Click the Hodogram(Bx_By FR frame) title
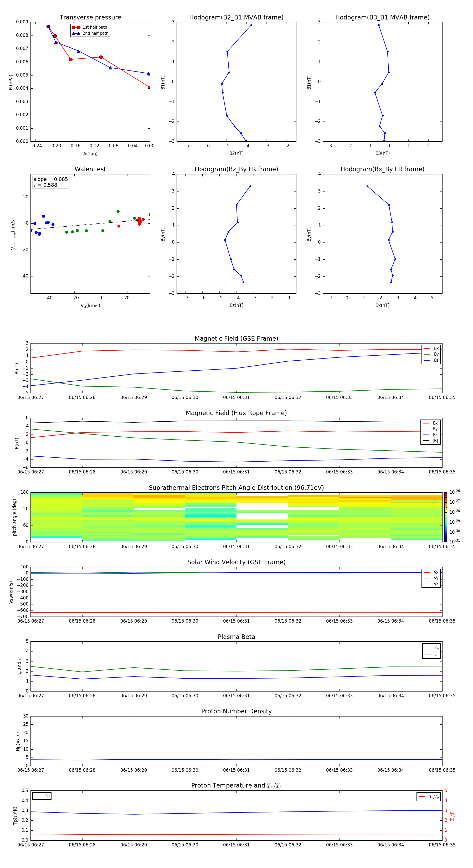The width and height of the screenshot is (473, 868). (x=382, y=169)
